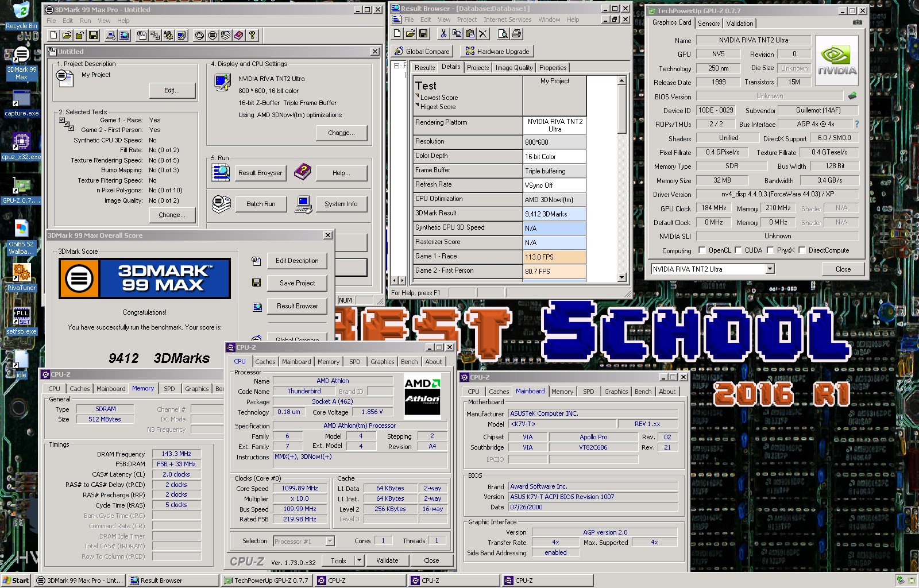
Task: Click the Edit... button in Project Description
Action: 172,90
